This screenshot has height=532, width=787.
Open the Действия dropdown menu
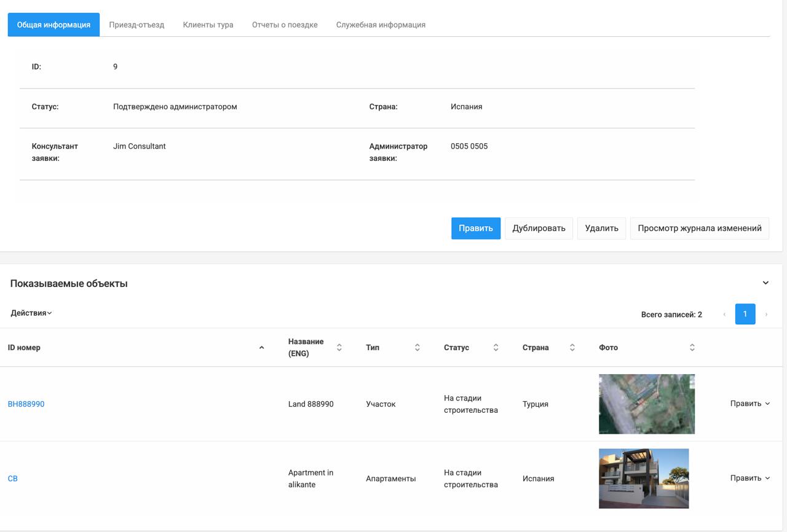(29, 313)
